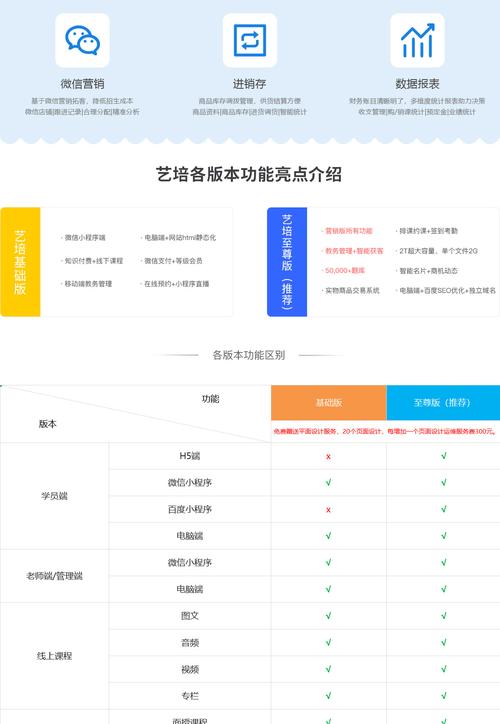Click the 音频 row label
The image size is (500, 724).
click(190, 642)
